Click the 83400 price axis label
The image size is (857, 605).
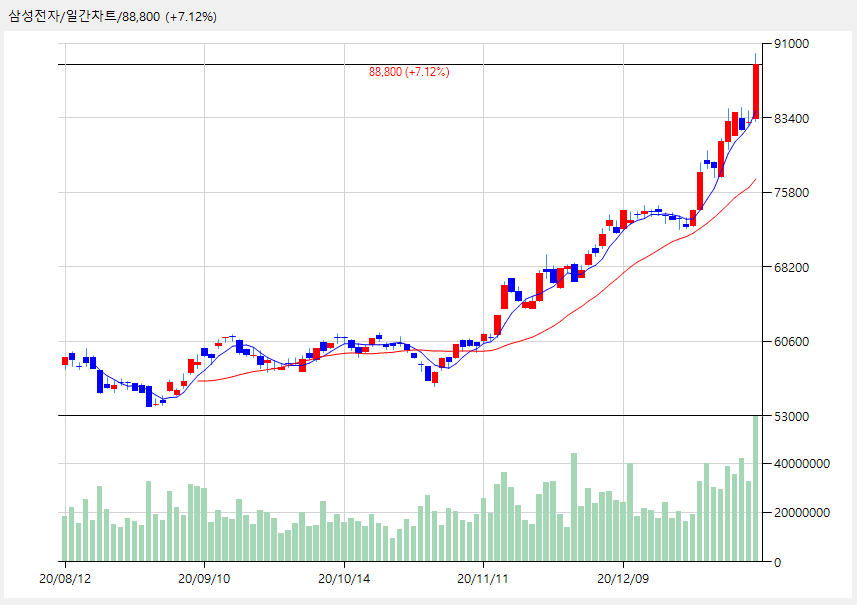[x=791, y=118]
